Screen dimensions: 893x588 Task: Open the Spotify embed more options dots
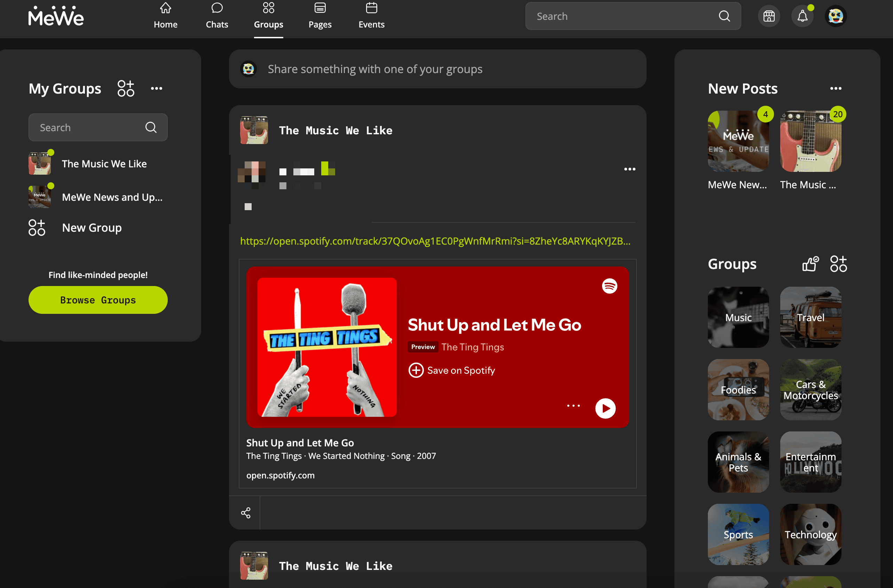tap(573, 406)
